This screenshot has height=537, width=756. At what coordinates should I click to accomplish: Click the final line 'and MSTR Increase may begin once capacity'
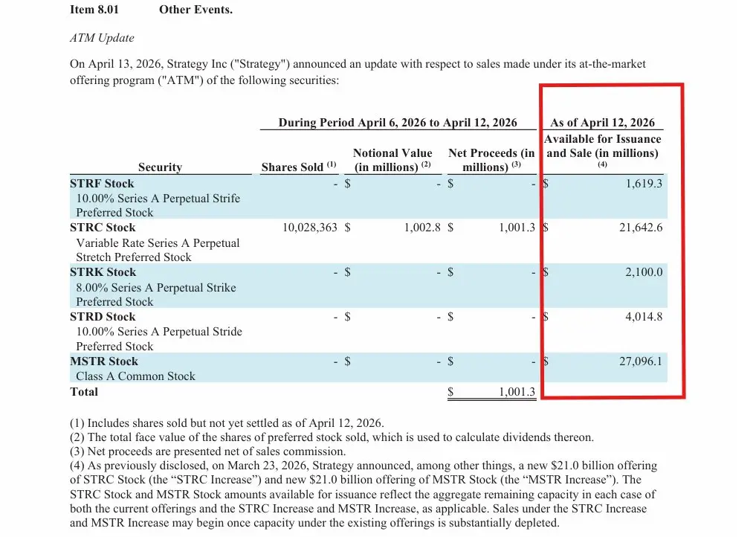click(314, 523)
